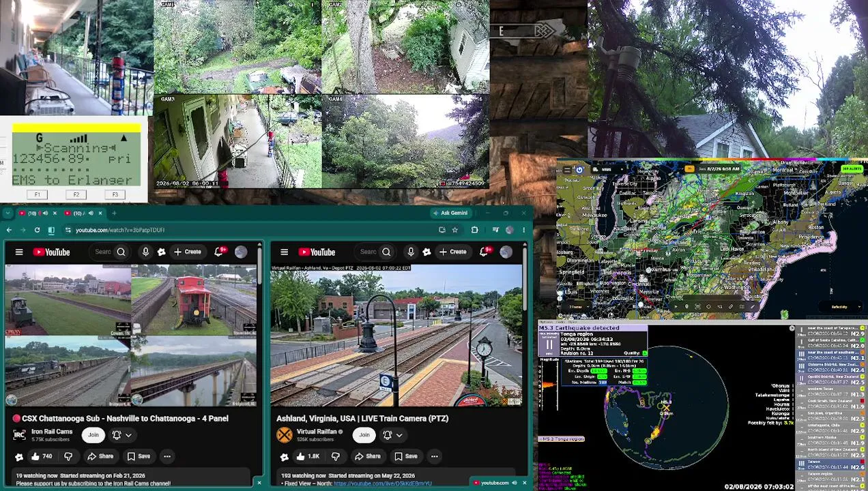Expand notification bell dropdown for Virtual Railfan

tap(392, 435)
